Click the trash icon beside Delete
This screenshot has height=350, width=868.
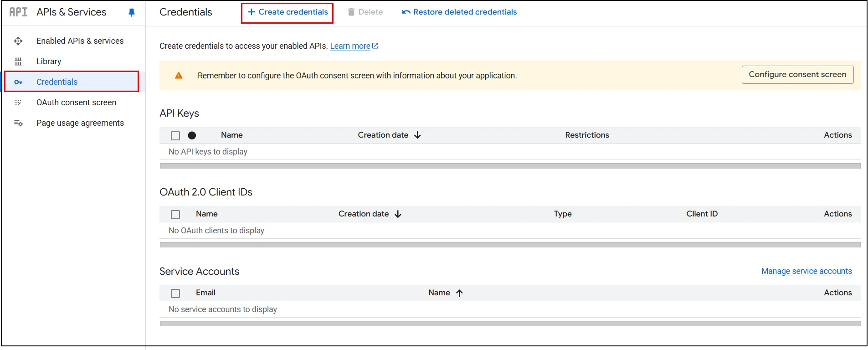point(351,12)
